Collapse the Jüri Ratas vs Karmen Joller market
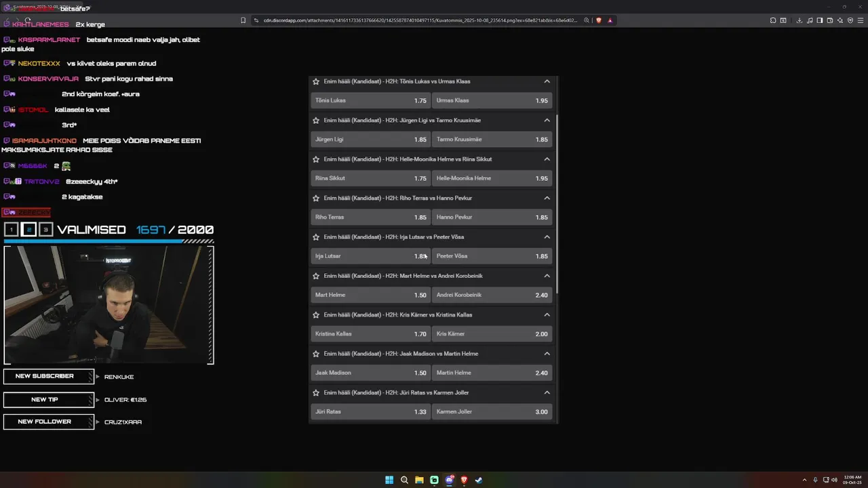Viewport: 868px width, 488px height. (x=547, y=392)
